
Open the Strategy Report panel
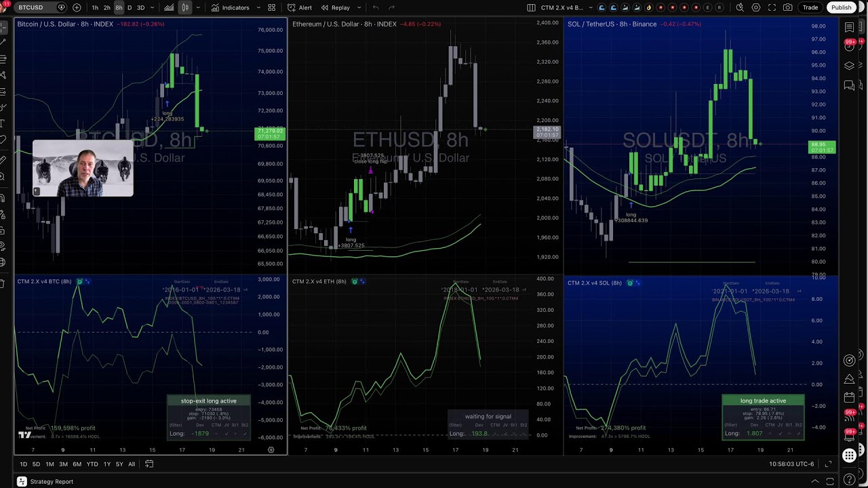[x=52, y=482]
